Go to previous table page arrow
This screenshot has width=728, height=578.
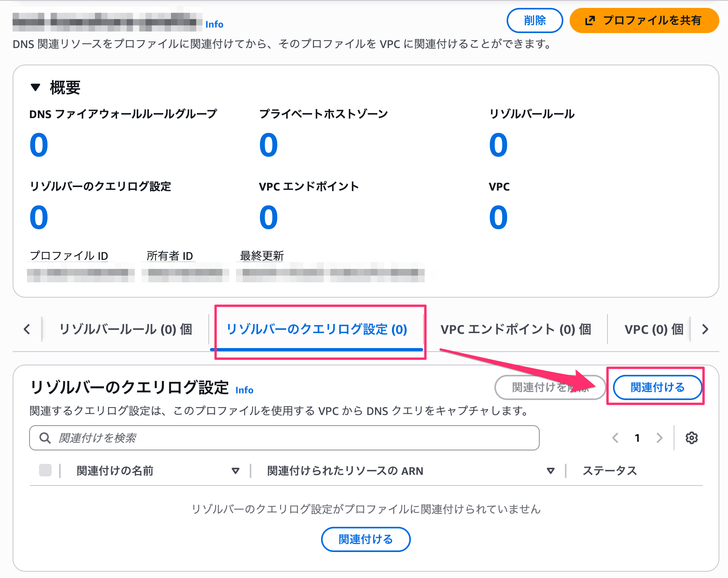click(615, 438)
